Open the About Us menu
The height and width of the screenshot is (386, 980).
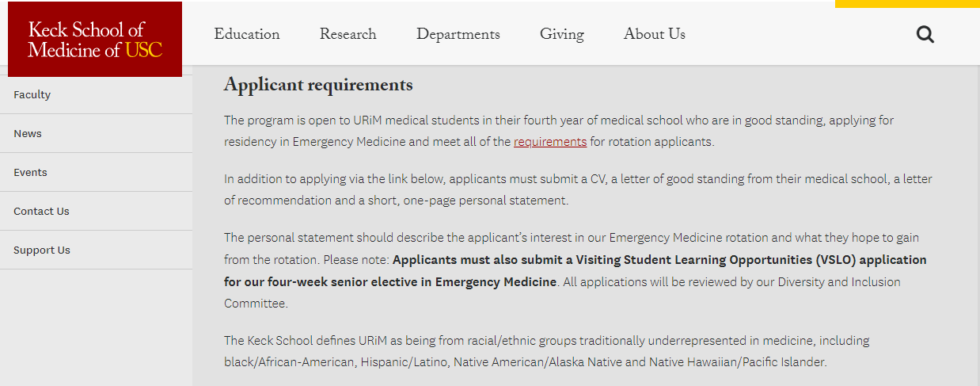[655, 34]
